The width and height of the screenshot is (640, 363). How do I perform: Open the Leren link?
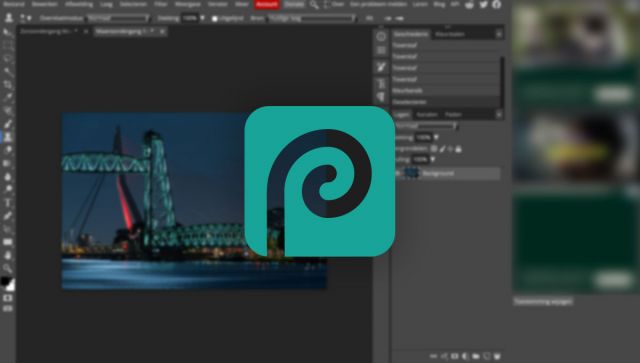tap(420, 4)
